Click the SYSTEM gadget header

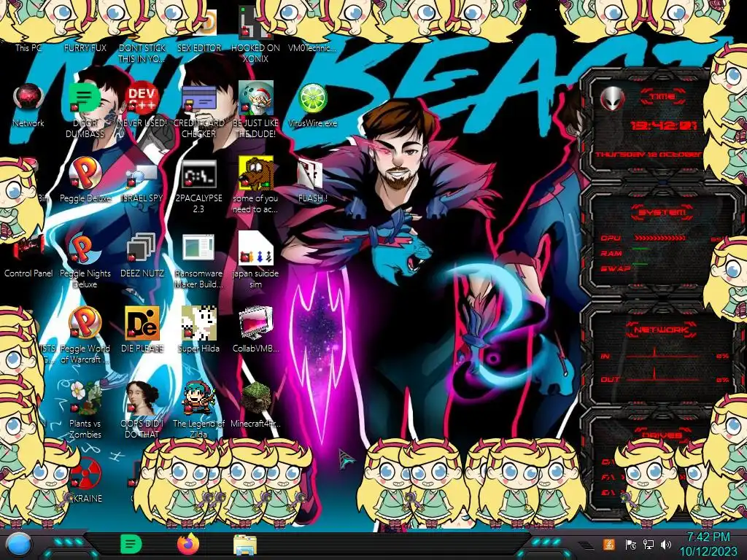coord(662,212)
